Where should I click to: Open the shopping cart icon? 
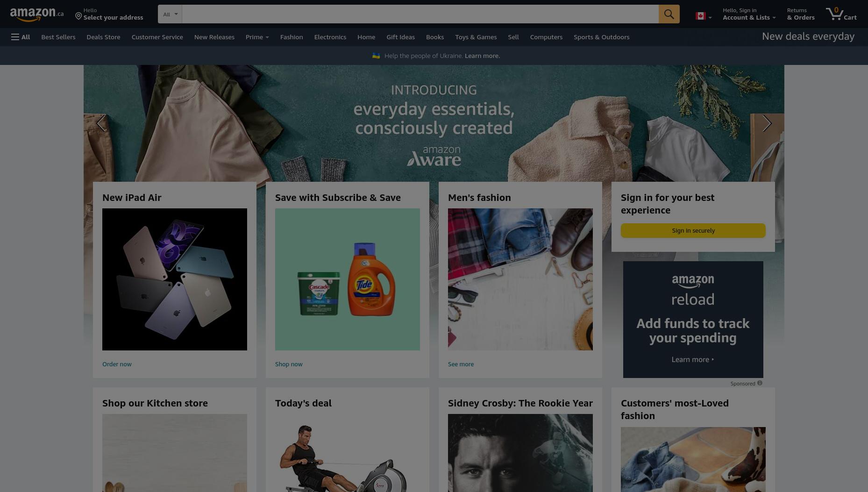pyautogui.click(x=841, y=14)
